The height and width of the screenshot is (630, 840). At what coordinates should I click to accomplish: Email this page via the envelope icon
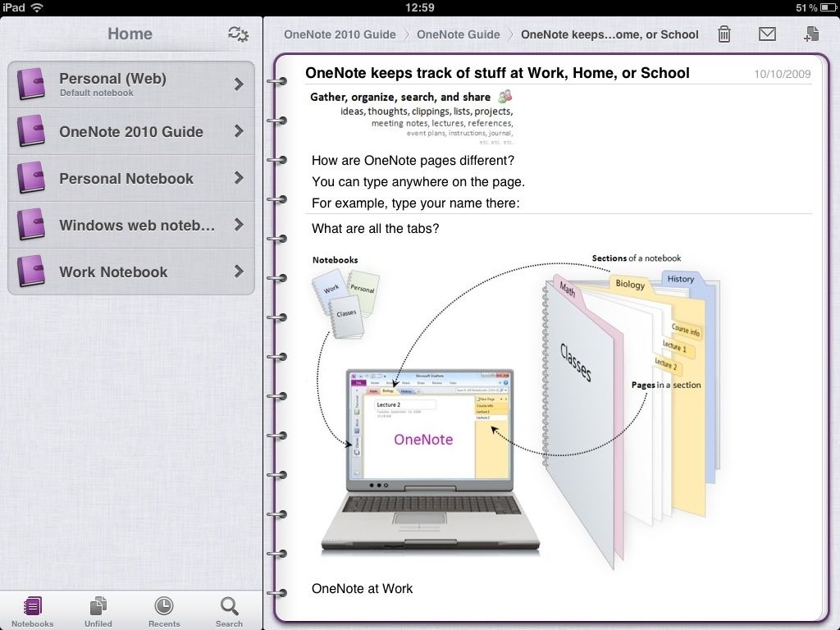[x=767, y=34]
